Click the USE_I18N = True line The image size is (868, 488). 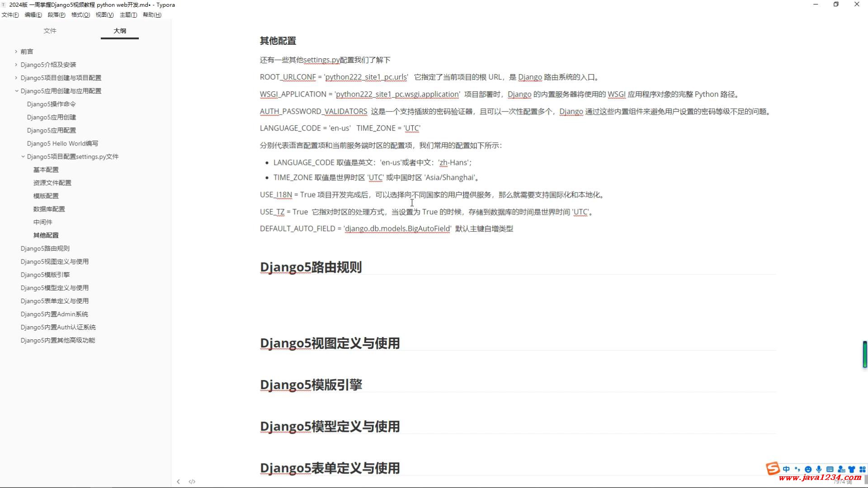[433, 195]
